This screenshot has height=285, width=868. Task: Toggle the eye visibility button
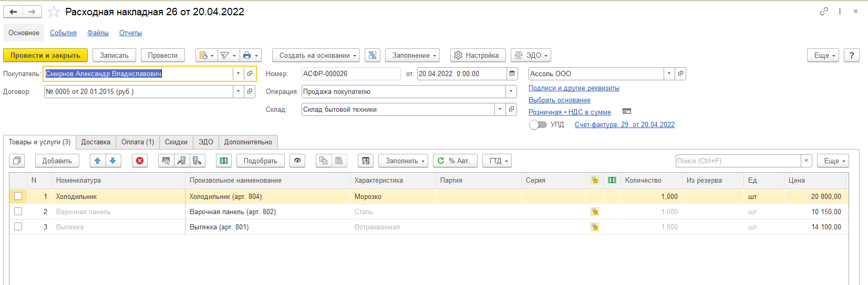[297, 161]
